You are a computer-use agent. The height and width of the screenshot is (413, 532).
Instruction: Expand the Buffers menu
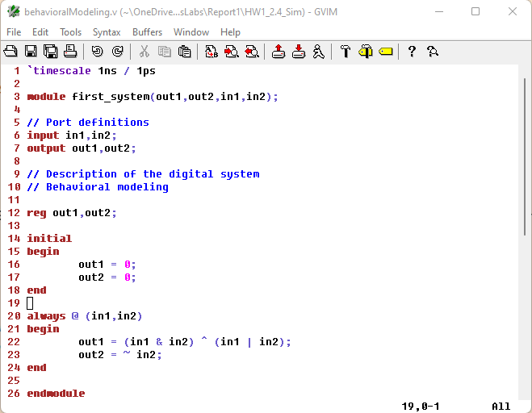point(147,32)
